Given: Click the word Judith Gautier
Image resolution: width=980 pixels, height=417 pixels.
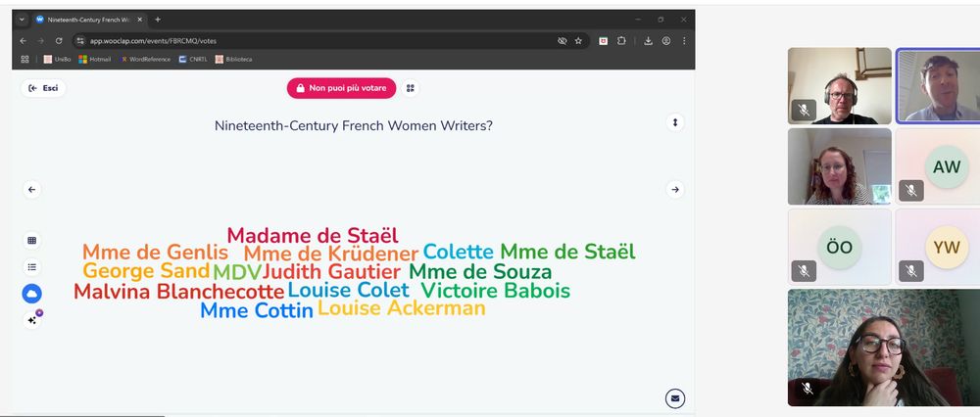Looking at the screenshot, I should pyautogui.click(x=331, y=272).
